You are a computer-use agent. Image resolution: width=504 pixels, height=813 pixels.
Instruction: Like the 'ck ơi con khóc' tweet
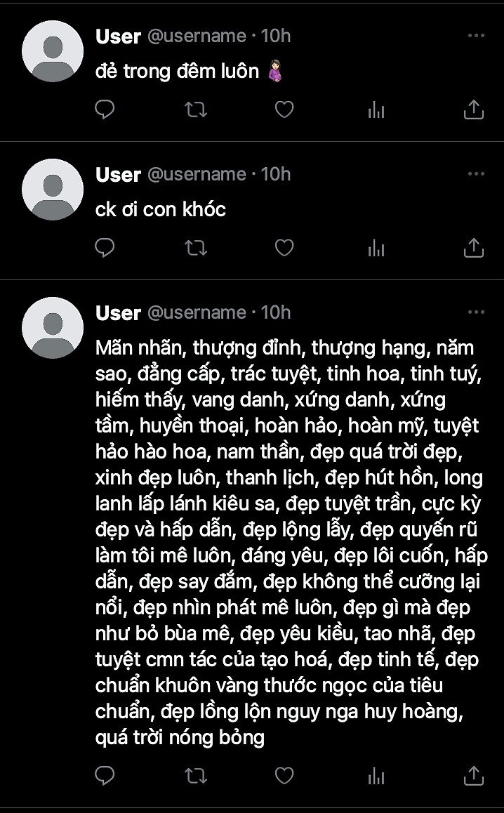click(x=284, y=248)
